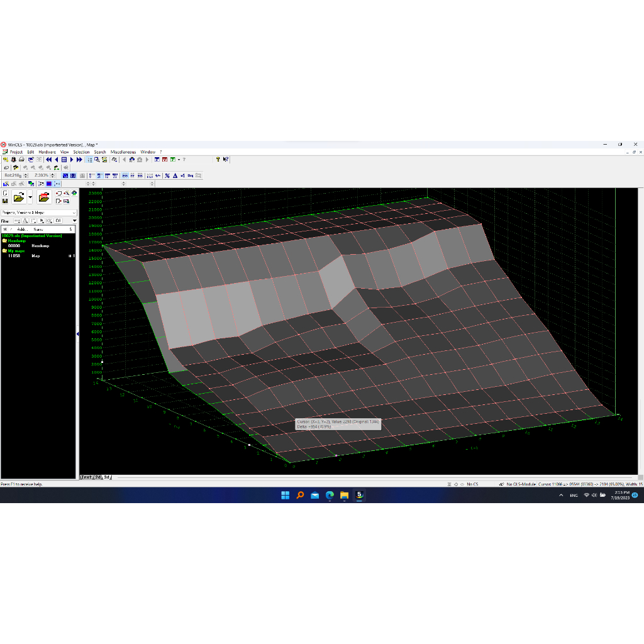Click the magic wand import icon

(x=66, y=193)
